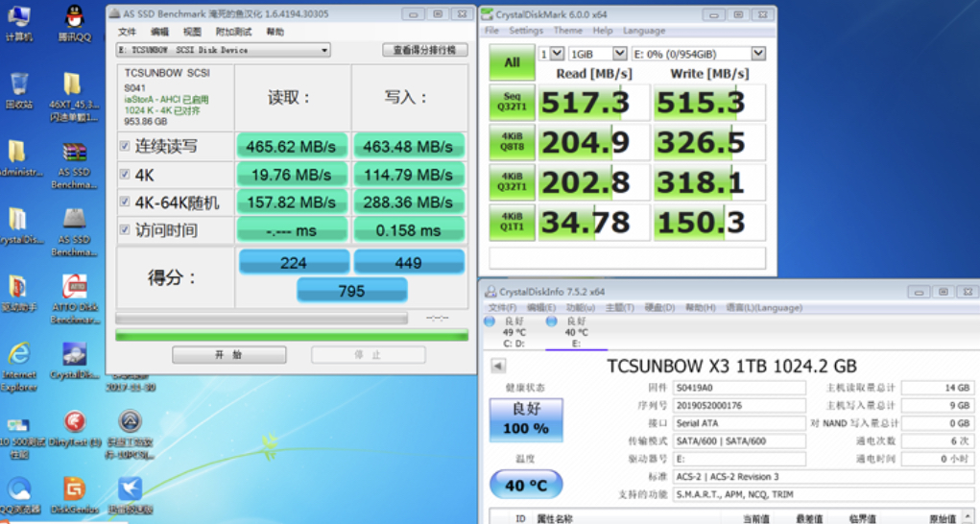
Task: Open the E: 0% (0/954GiB) drive dropdown
Action: point(698,55)
